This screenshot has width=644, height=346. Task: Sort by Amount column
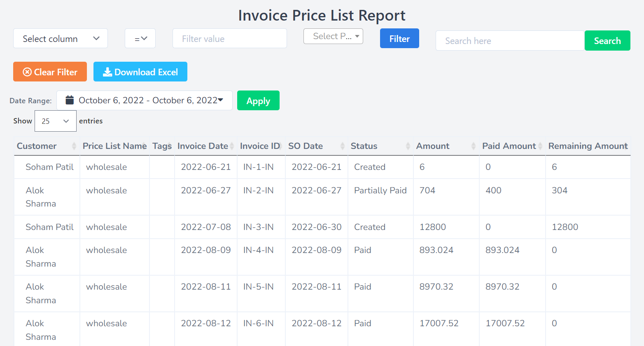coord(446,146)
